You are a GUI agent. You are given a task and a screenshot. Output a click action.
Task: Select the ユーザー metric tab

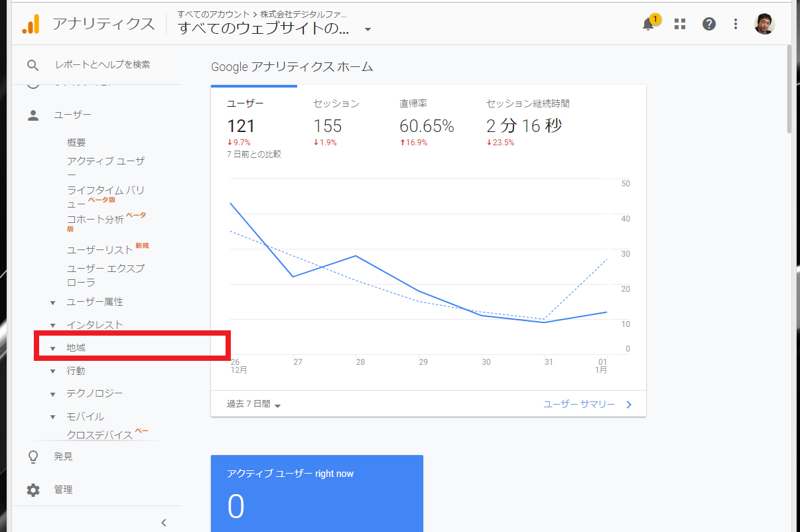click(254, 123)
